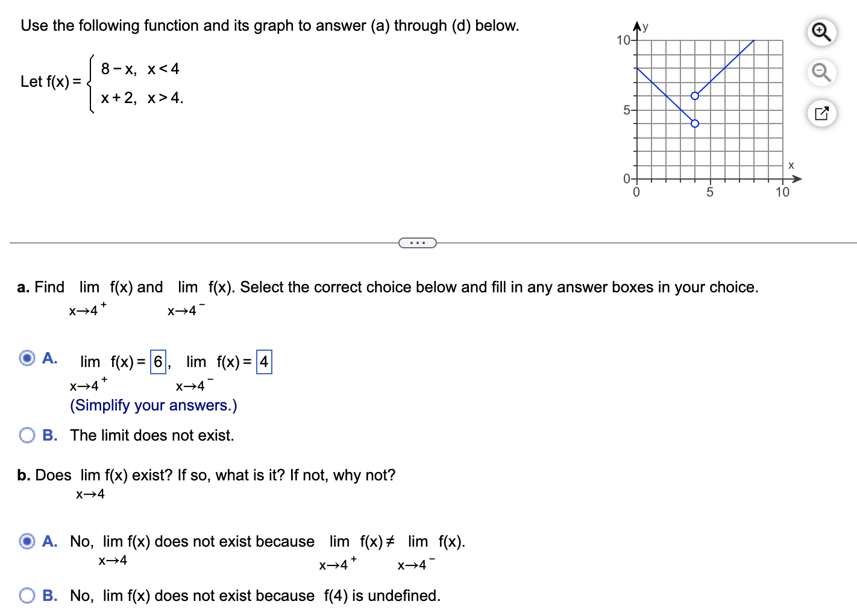
Task: Click the part b question text
Action: point(205,475)
